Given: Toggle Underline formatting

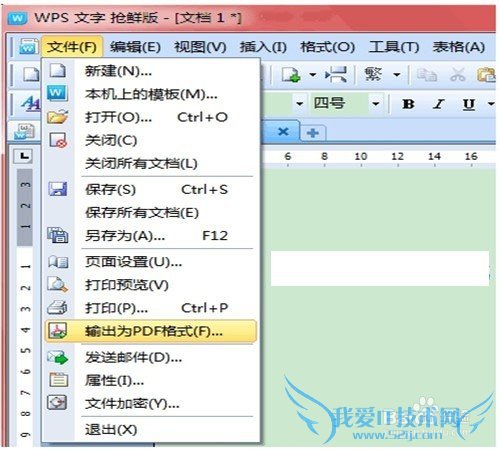Looking at the screenshot, I should coord(469,104).
